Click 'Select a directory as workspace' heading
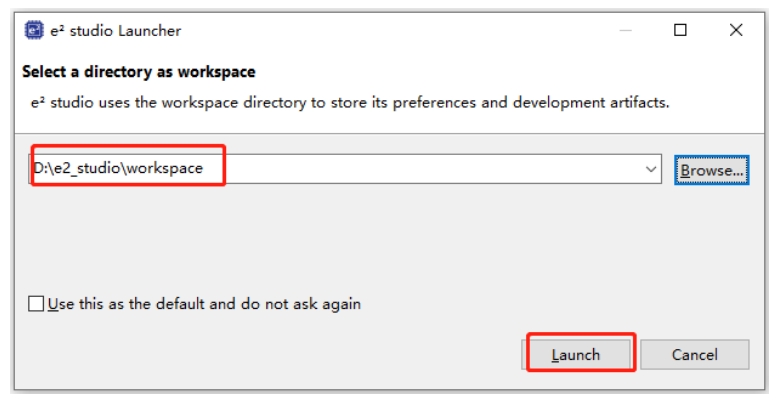This screenshot has width=777, height=417. pyautogui.click(x=138, y=72)
